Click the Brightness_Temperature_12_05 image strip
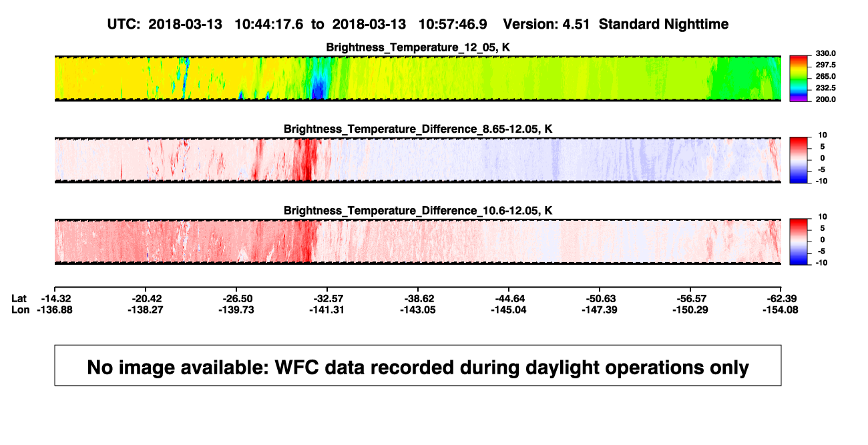Image resolution: width=868 pixels, height=445 pixels. [417, 78]
